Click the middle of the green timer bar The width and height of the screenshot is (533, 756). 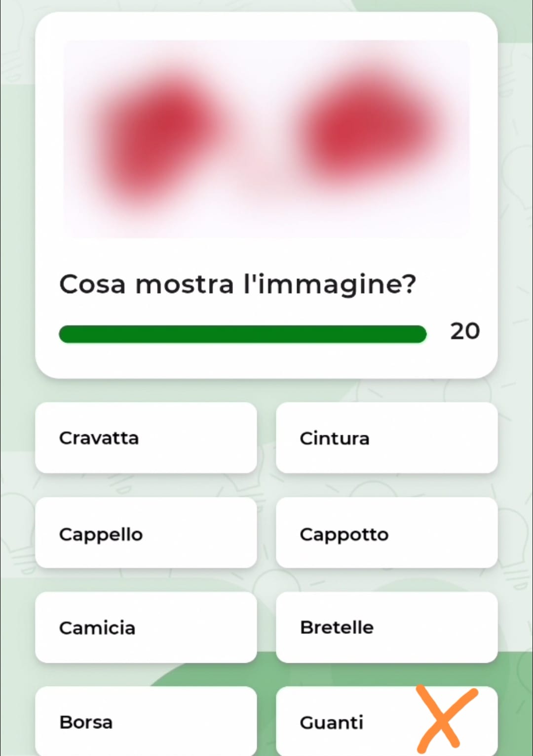pos(242,334)
